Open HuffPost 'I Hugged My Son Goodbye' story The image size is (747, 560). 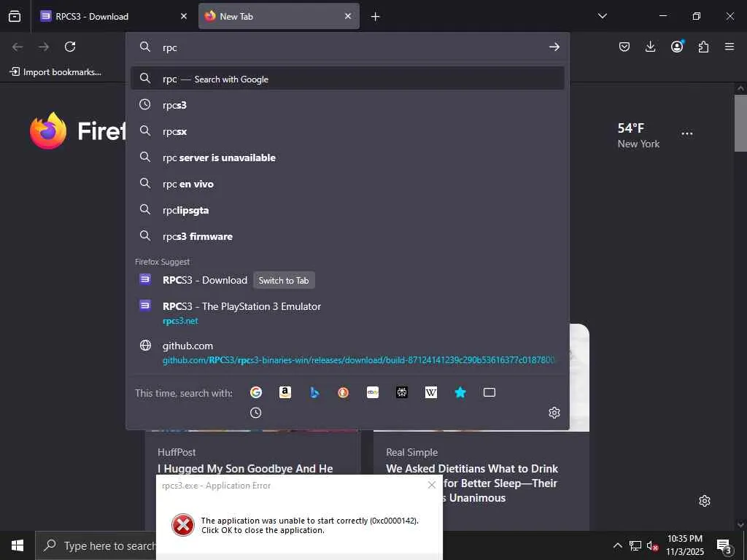(x=245, y=469)
